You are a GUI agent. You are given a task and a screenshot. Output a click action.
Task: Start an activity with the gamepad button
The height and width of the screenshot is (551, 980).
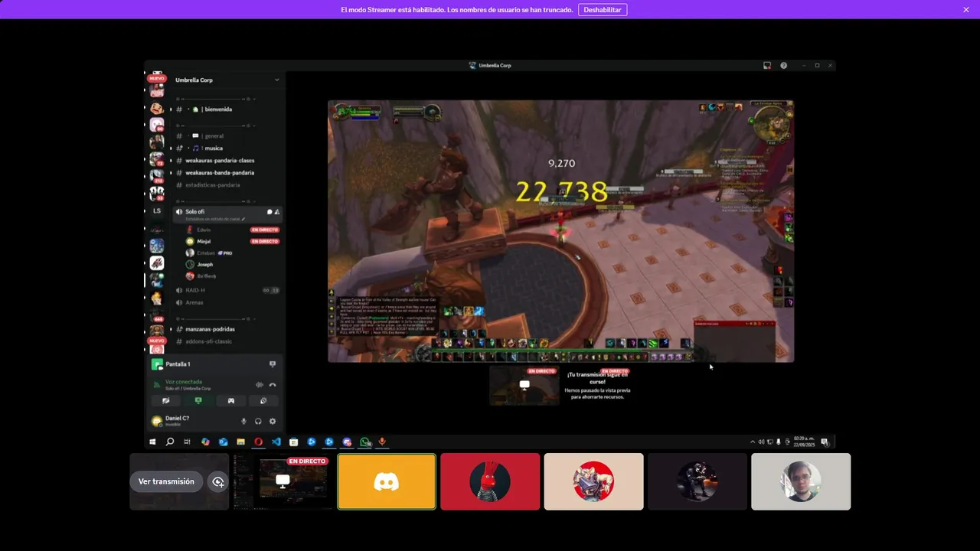pos(230,400)
